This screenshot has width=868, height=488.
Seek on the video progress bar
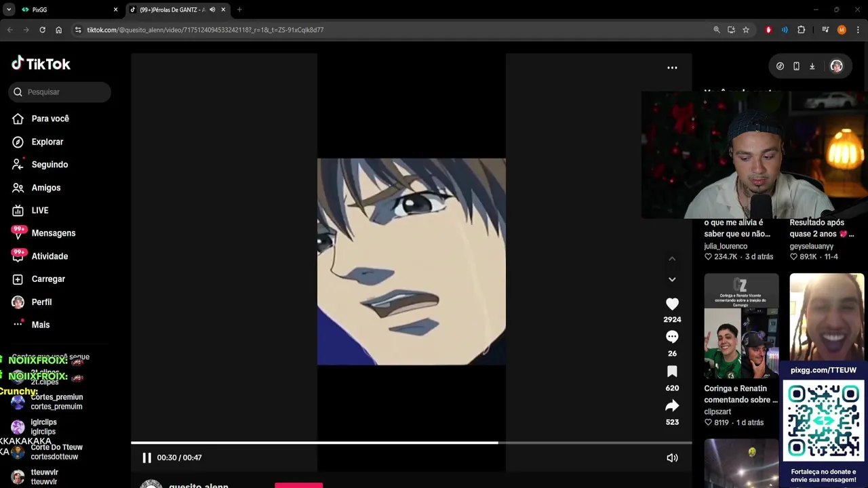point(411,443)
